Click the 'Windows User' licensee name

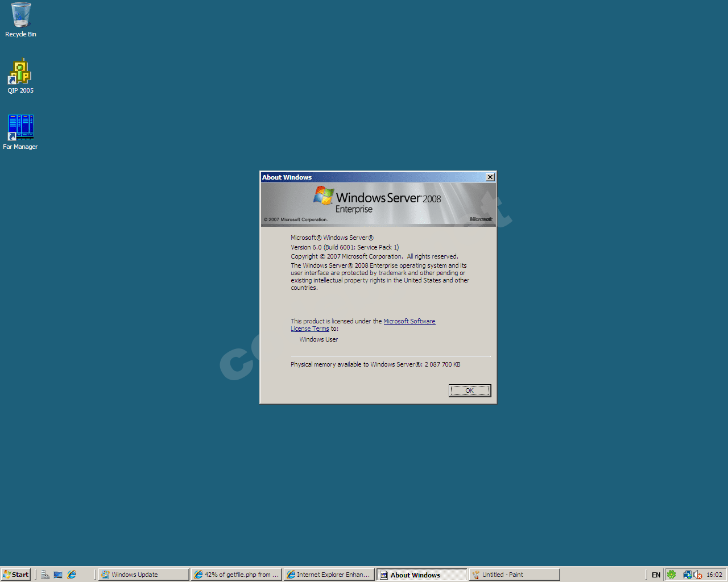click(x=318, y=339)
